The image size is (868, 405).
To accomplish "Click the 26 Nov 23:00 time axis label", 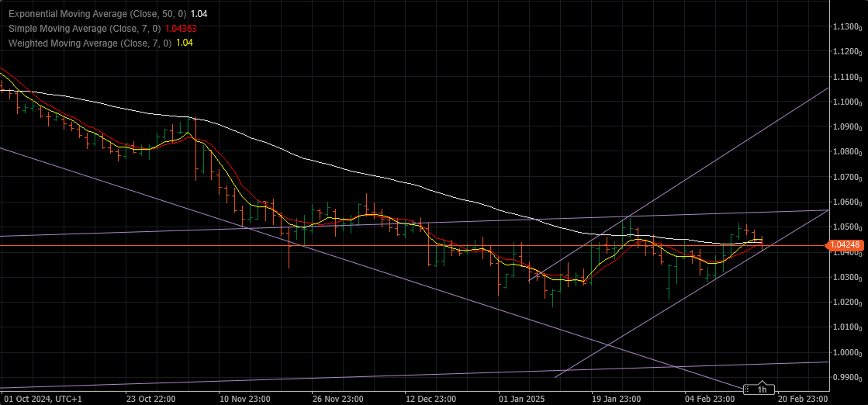I will [x=338, y=399].
